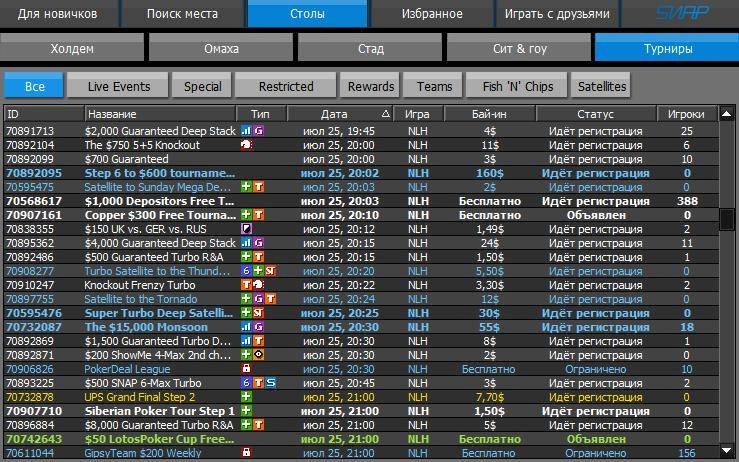This screenshot has width=739, height=462.
Task: Click green plus icon in UPS Grand Final row
Action: point(246,396)
